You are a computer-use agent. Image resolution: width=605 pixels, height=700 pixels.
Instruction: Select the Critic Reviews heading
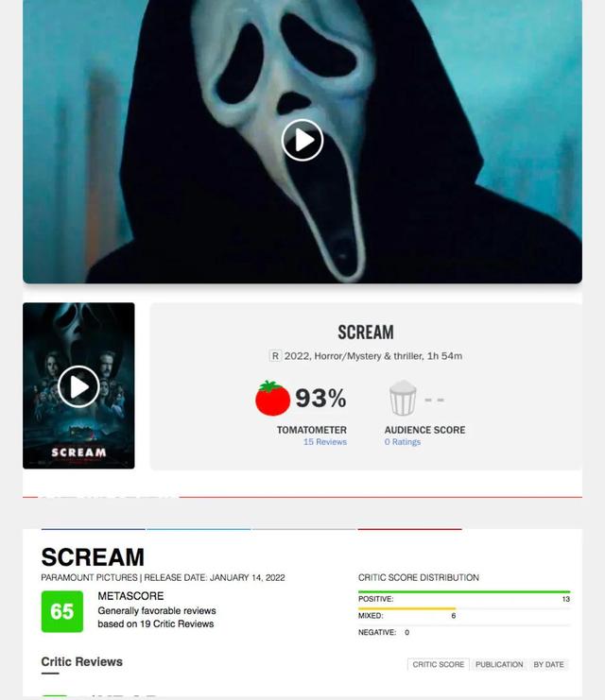tap(81, 661)
